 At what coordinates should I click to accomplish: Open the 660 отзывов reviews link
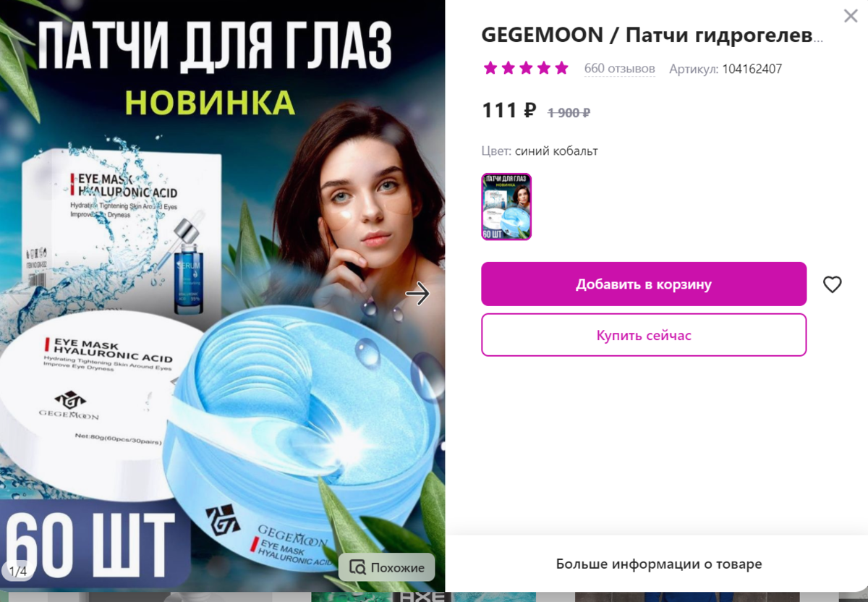pos(620,69)
